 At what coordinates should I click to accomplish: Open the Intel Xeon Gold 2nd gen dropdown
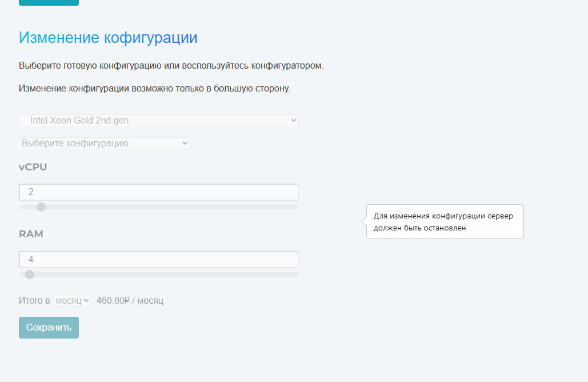159,121
